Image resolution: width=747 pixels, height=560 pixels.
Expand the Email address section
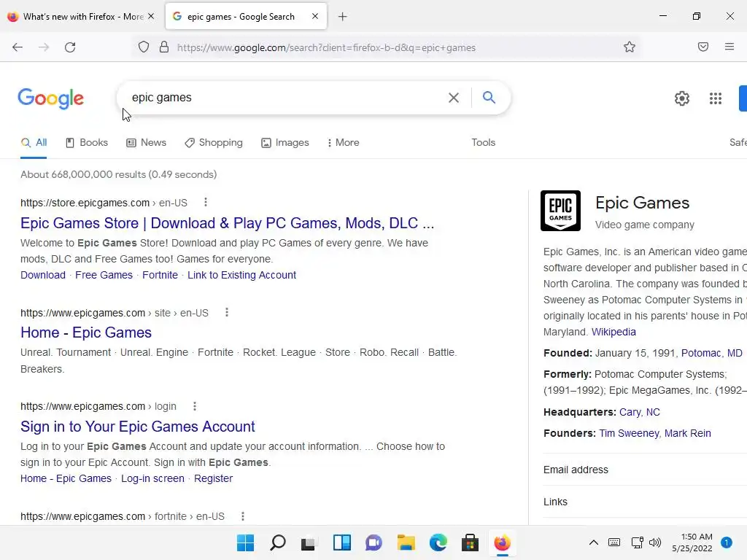pos(645,470)
